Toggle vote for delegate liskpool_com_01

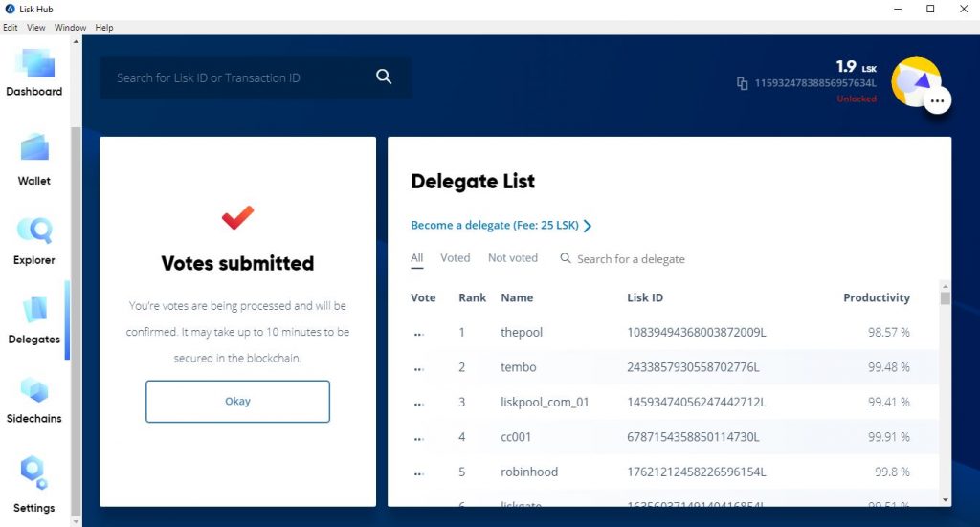point(419,404)
